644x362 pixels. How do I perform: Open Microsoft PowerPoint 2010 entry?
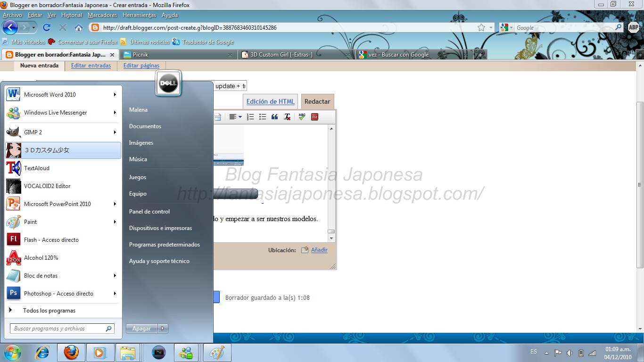click(x=63, y=204)
